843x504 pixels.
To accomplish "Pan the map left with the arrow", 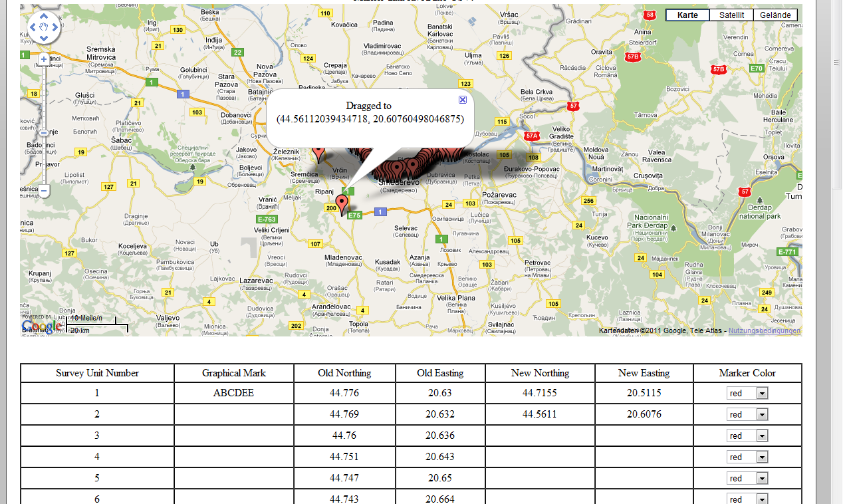I will pyautogui.click(x=33, y=27).
